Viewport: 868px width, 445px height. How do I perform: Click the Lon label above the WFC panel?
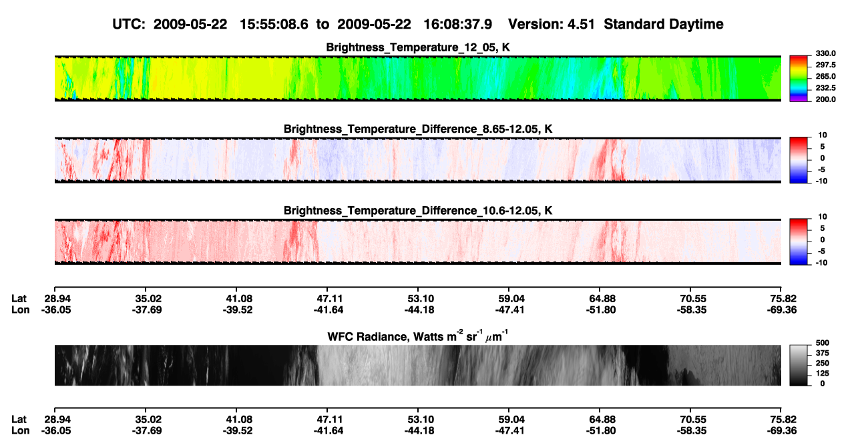tap(20, 310)
